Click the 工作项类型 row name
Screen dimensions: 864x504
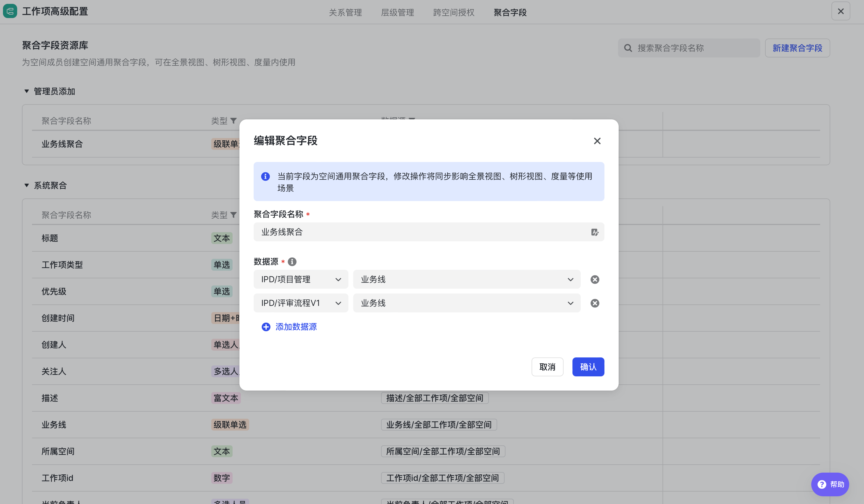click(62, 264)
